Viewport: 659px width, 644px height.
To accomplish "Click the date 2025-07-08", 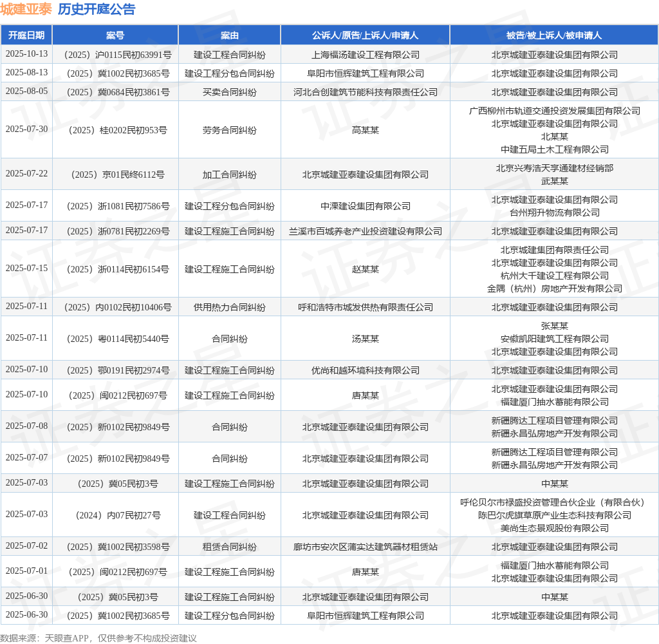I will tap(26, 426).
